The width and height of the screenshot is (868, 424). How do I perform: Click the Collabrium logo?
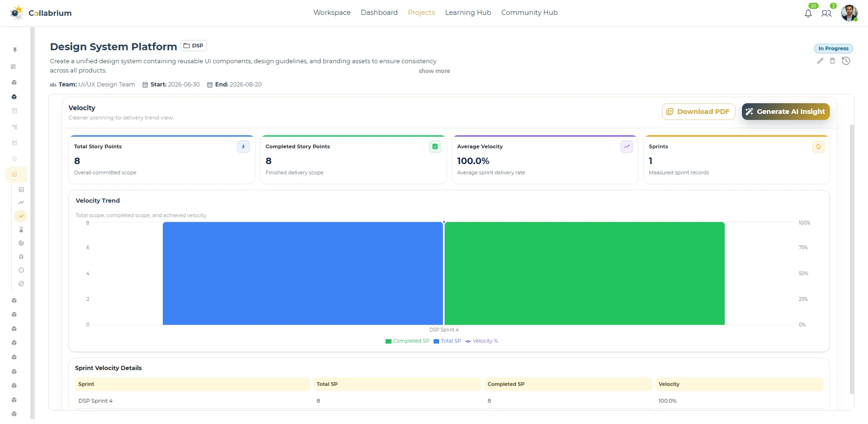point(41,13)
